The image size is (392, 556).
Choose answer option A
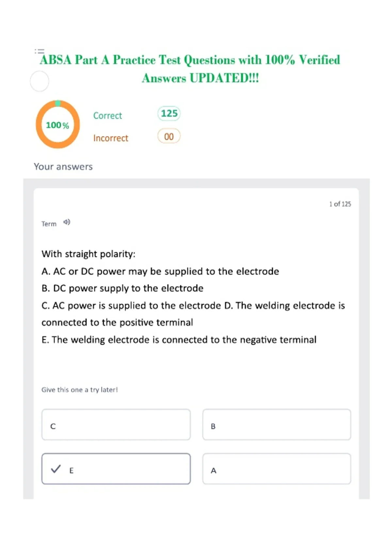[x=277, y=469]
